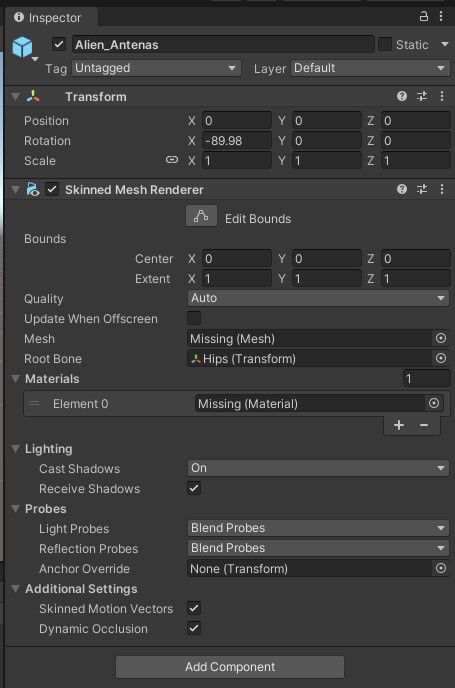Open the Cast Shadows dropdown
Screen dimensions: 455x688
pos(318,468)
